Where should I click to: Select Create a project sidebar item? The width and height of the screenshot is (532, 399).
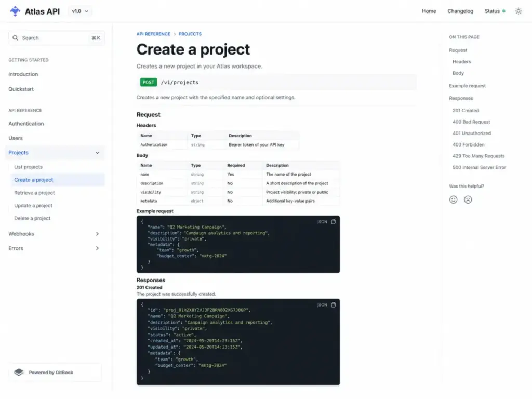pos(58,180)
